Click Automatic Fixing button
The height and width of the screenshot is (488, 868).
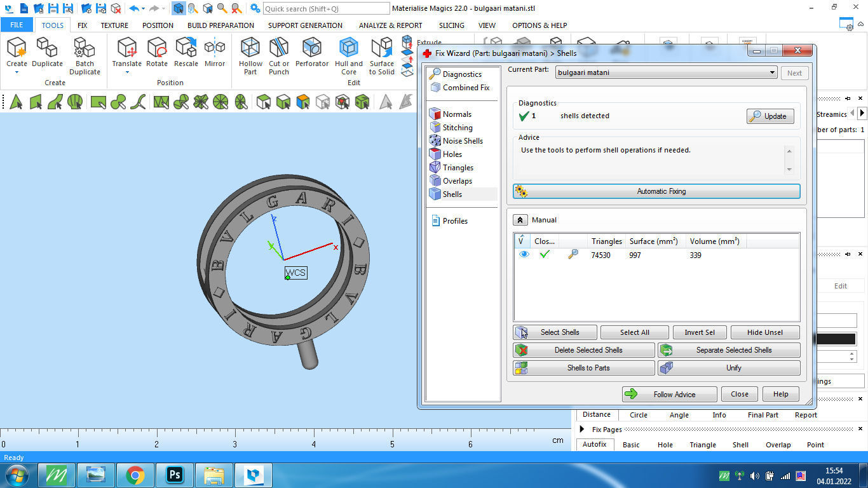tap(656, 191)
